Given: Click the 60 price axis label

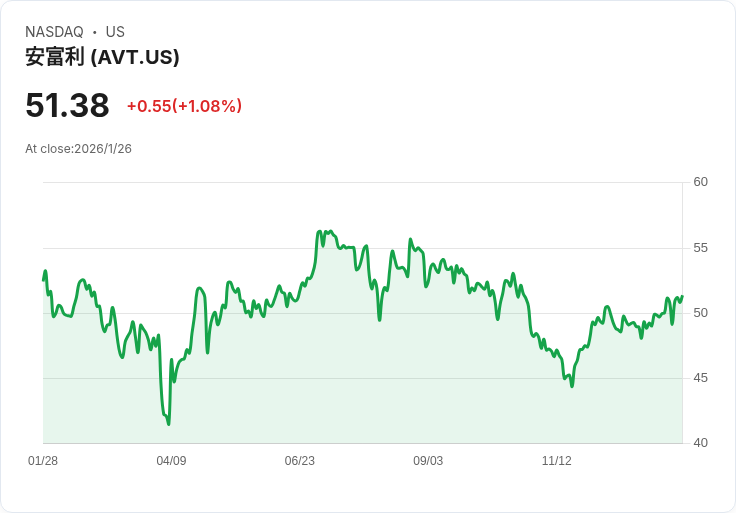Looking at the screenshot, I should point(700,182).
